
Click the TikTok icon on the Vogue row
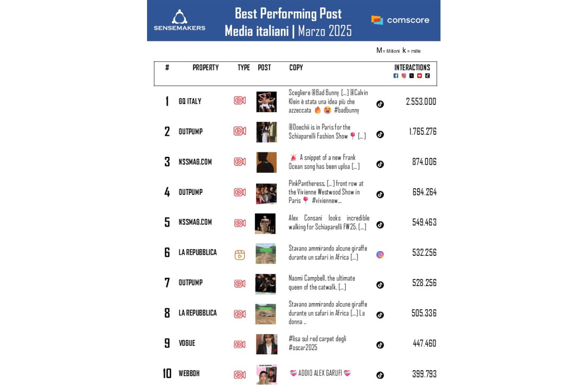click(x=380, y=345)
